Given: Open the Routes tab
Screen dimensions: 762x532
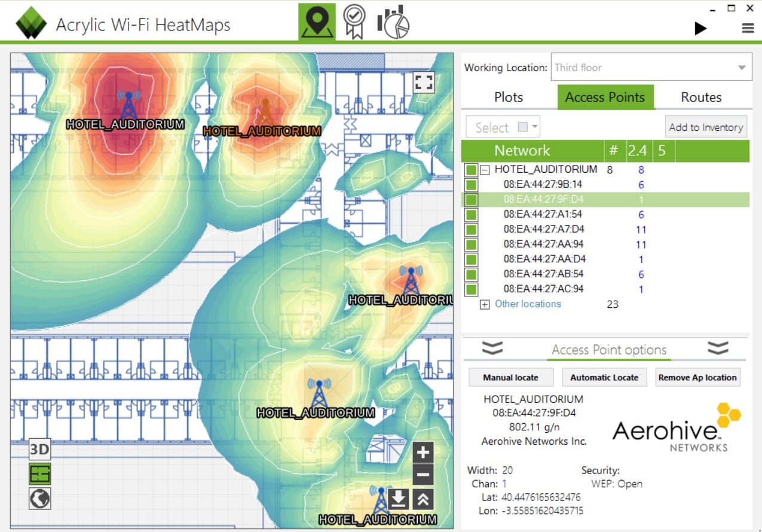Looking at the screenshot, I should click(700, 97).
